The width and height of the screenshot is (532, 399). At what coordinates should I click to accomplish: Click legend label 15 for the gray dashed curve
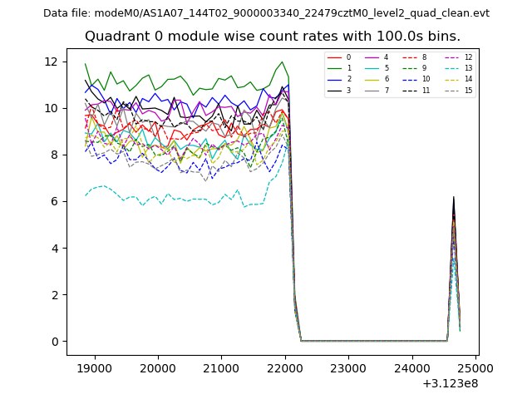tap(468, 90)
